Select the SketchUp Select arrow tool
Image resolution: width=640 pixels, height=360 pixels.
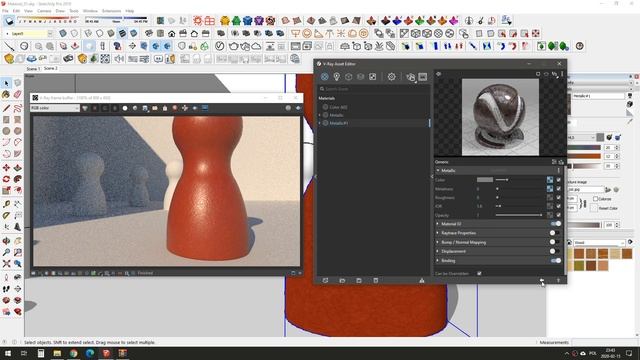(x=6, y=83)
